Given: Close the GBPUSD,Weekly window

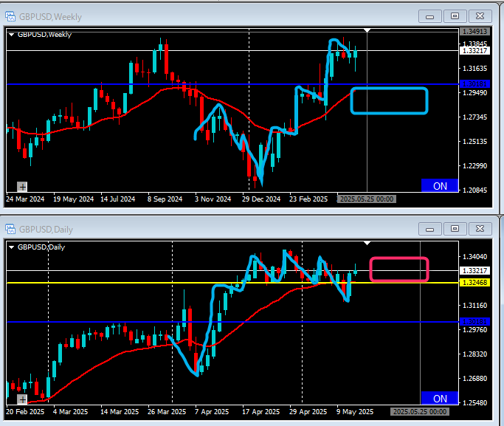Looking at the screenshot, I should click(x=480, y=16).
